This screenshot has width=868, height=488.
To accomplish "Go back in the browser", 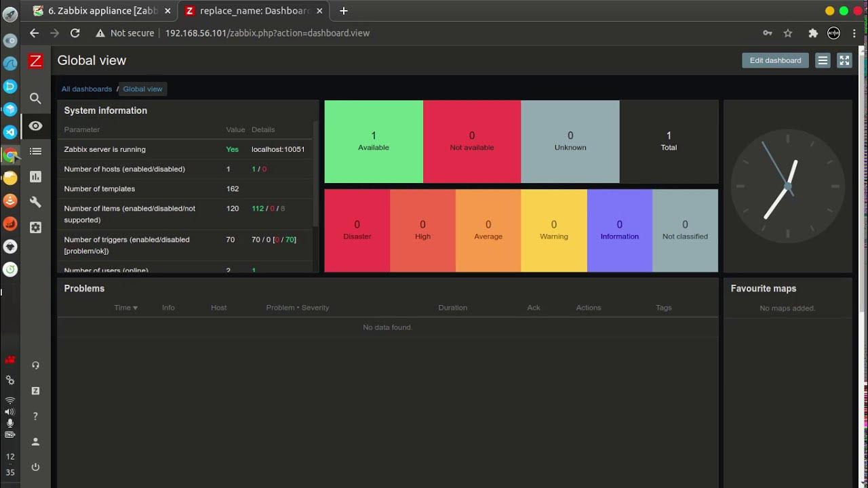I will tap(35, 33).
